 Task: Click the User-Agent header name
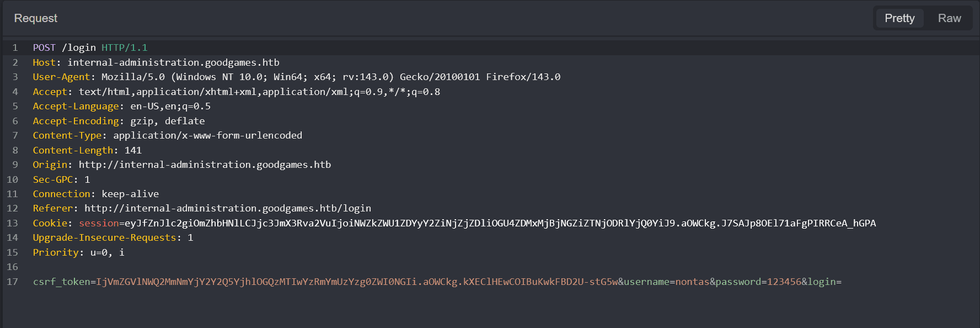point(61,77)
